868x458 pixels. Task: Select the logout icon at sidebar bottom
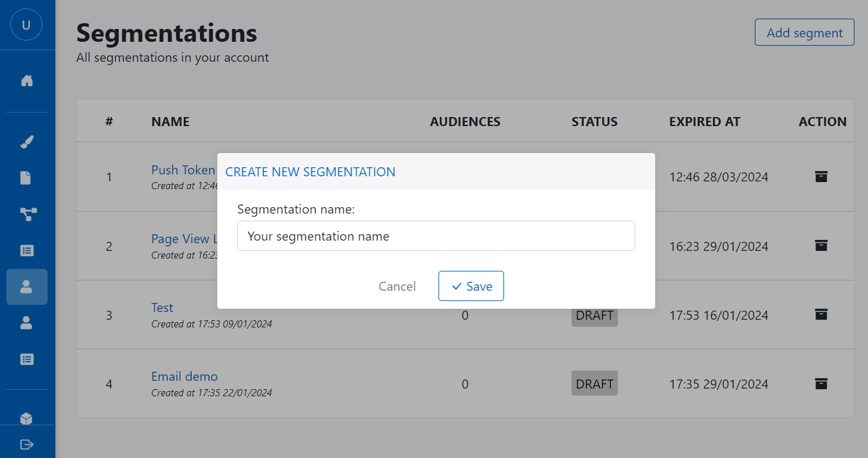tap(26, 444)
